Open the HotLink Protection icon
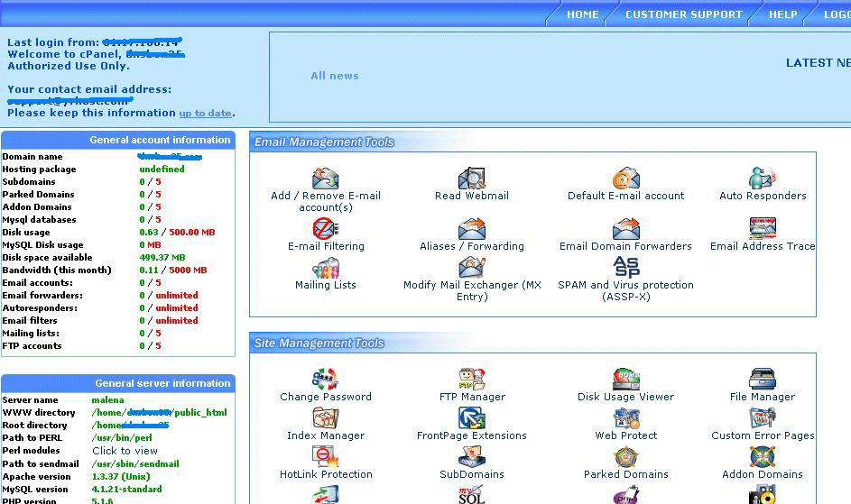The width and height of the screenshot is (851, 504). pos(326,457)
